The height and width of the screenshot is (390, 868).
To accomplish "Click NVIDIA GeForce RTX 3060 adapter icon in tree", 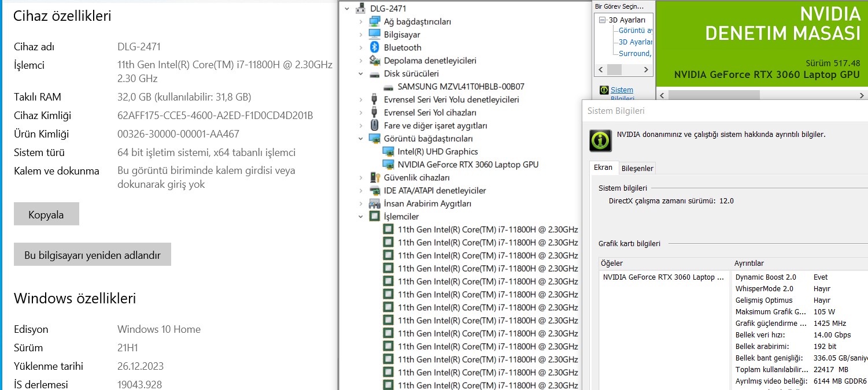I will click(388, 165).
